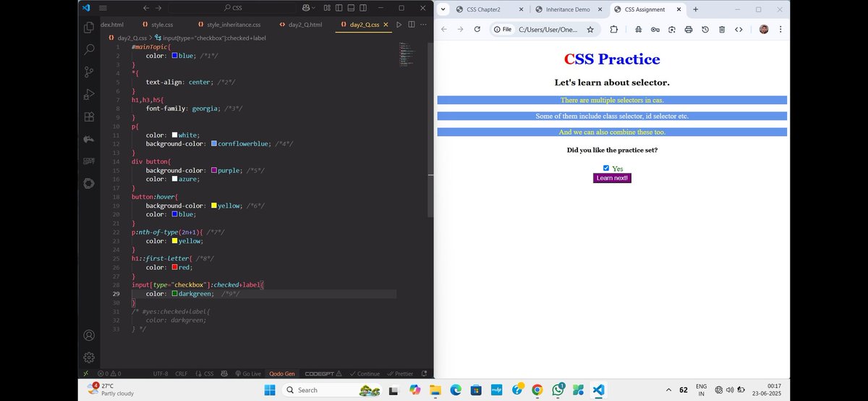This screenshot has width=868, height=401.
Task: Open the Source Control view in VS Code
Action: [x=89, y=72]
